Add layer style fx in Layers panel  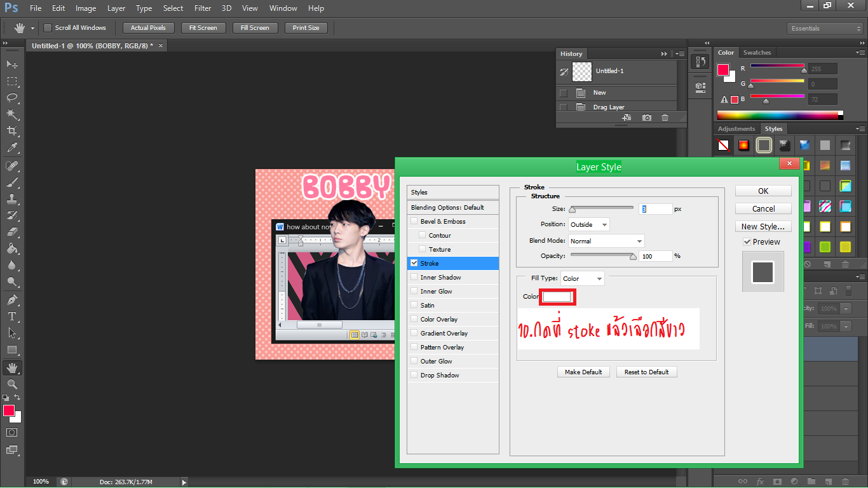760,481
